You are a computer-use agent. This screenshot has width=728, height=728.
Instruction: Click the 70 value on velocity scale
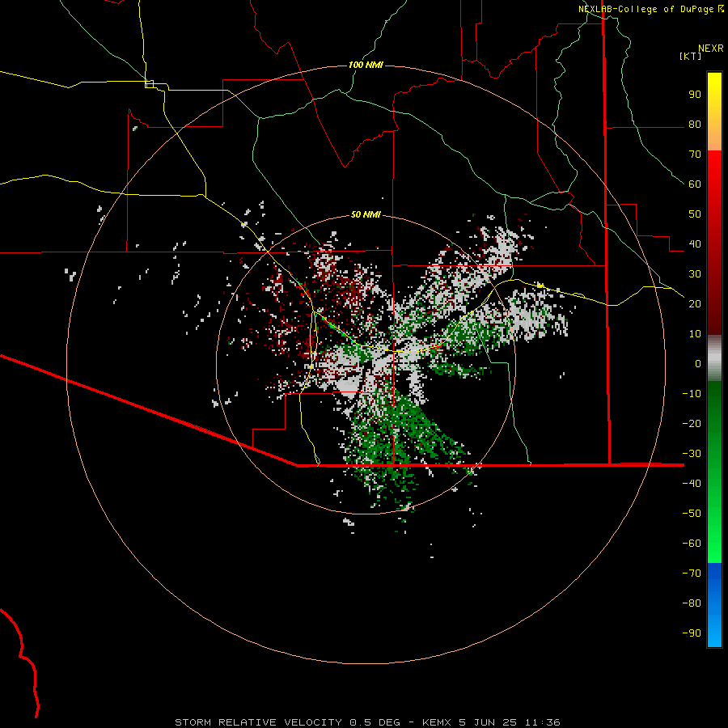point(695,154)
